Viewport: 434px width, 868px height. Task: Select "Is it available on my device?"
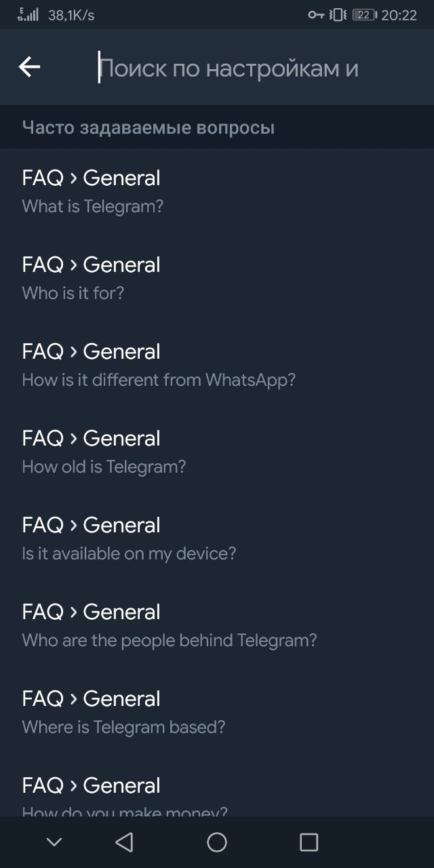coord(217,538)
